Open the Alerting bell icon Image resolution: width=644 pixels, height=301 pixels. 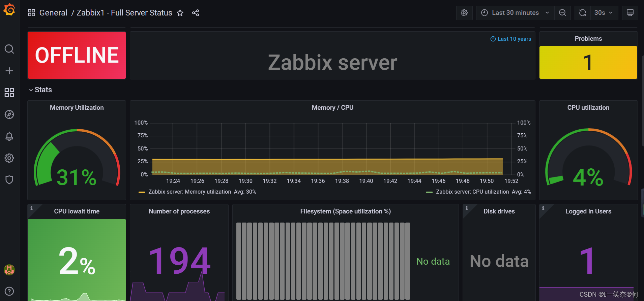point(9,136)
